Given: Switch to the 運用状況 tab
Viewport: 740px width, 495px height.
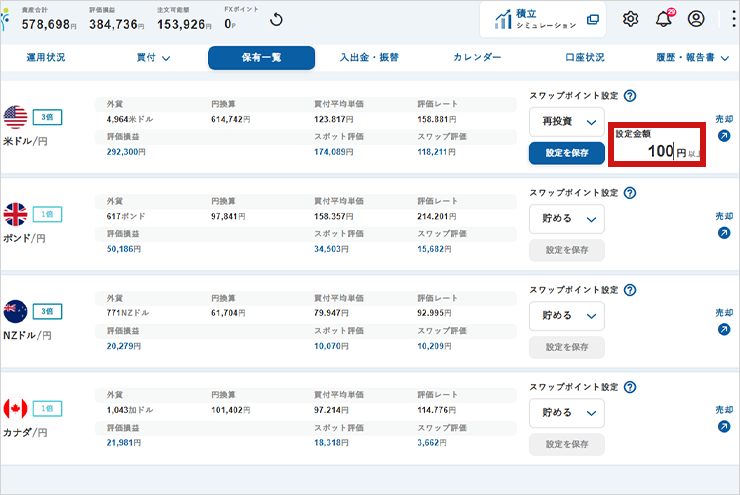Looking at the screenshot, I should 46,58.
